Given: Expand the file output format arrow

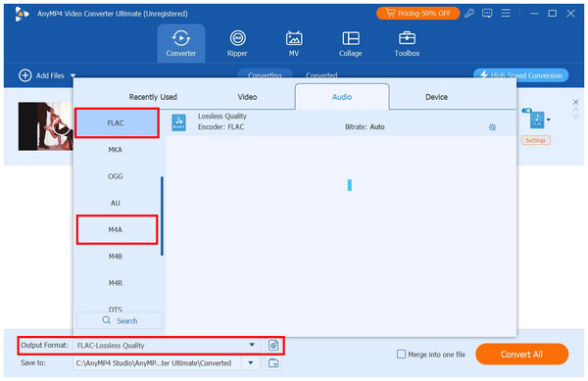Looking at the screenshot, I should click(548, 119).
